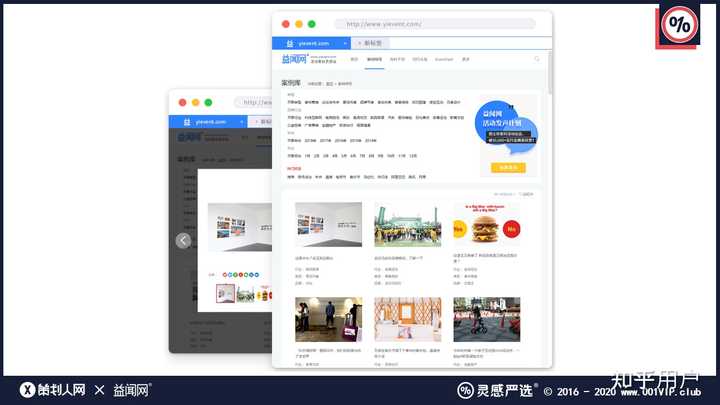This screenshot has height=405, width=720.
Task: Open the people-with-suitcase photo case card
Action: click(328, 319)
